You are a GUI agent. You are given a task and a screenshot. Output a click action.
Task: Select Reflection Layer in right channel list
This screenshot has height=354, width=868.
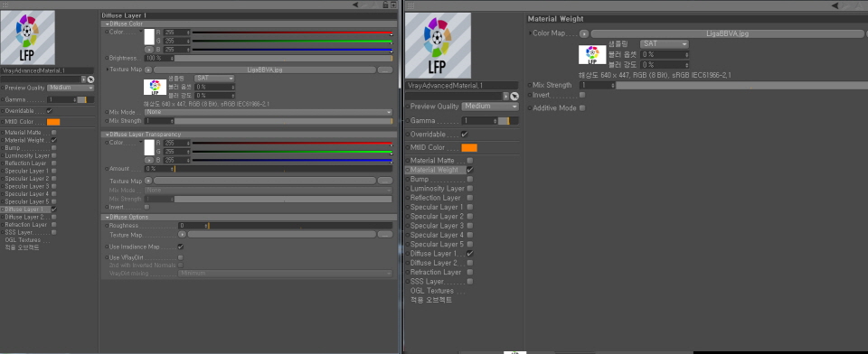[435, 198]
